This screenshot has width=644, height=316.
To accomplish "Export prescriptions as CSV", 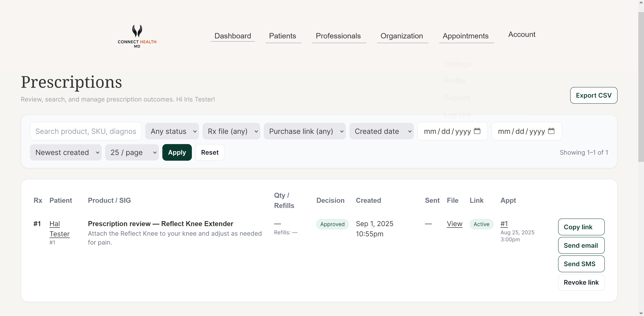I will coord(594,95).
